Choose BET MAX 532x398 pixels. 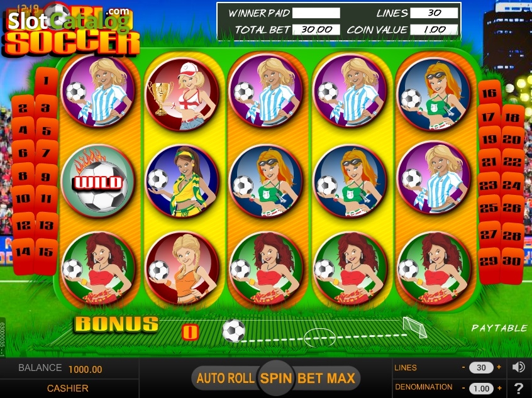[326, 378]
